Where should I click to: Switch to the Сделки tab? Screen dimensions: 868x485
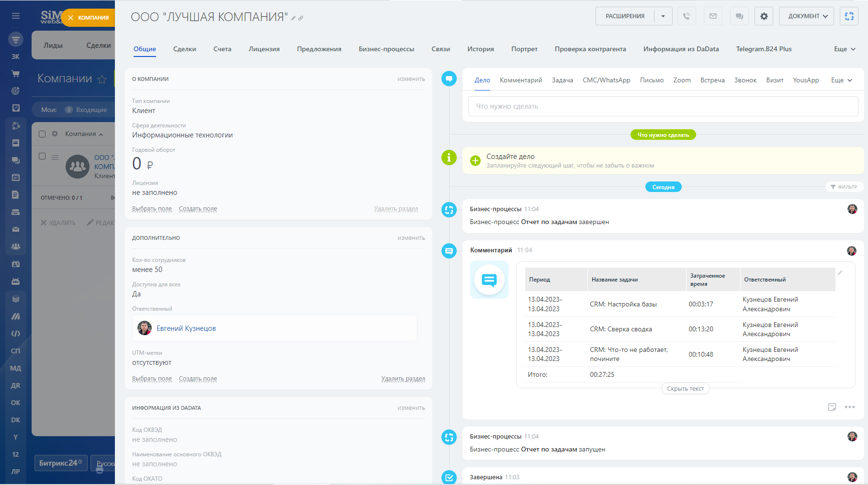pyautogui.click(x=184, y=49)
